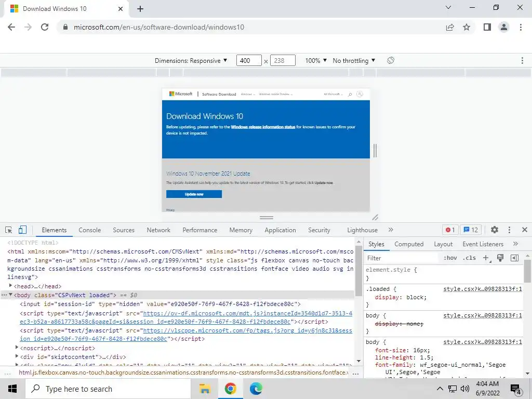Switch to the Network tab

158,230
